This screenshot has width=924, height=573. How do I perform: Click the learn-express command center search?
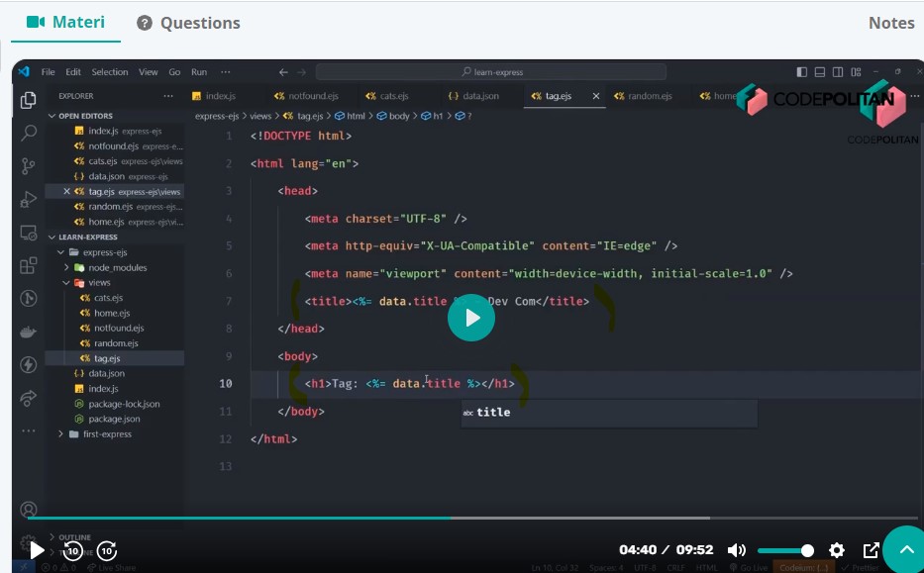tap(491, 72)
